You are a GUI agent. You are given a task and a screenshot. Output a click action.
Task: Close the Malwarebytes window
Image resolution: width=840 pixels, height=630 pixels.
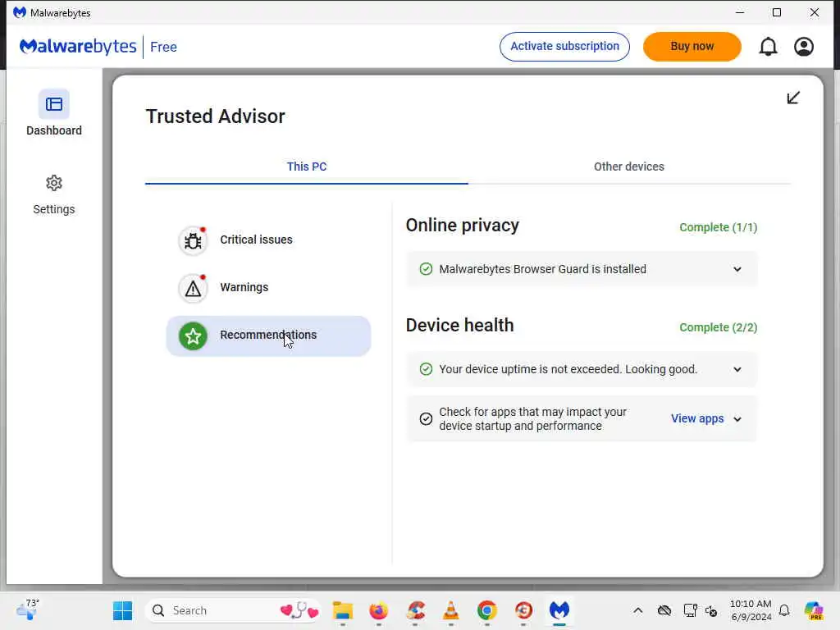(x=815, y=12)
